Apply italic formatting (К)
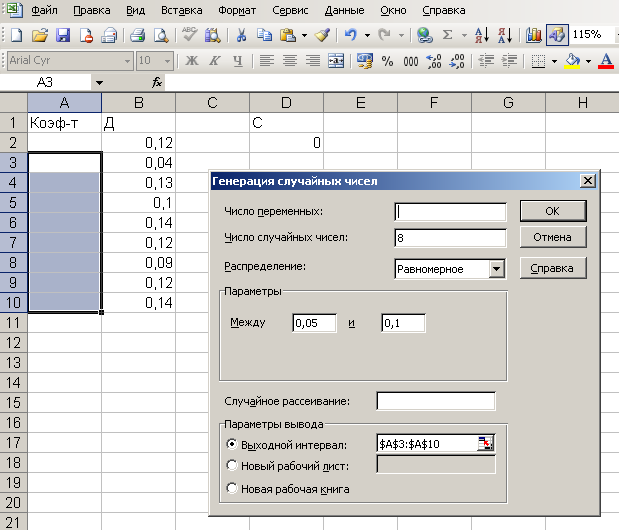Screen dimensions: 619x530 (x=215, y=61)
